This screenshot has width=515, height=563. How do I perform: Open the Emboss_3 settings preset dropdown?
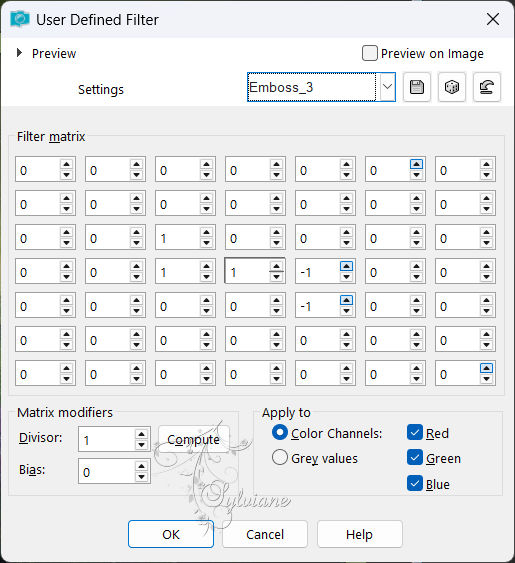click(x=387, y=87)
